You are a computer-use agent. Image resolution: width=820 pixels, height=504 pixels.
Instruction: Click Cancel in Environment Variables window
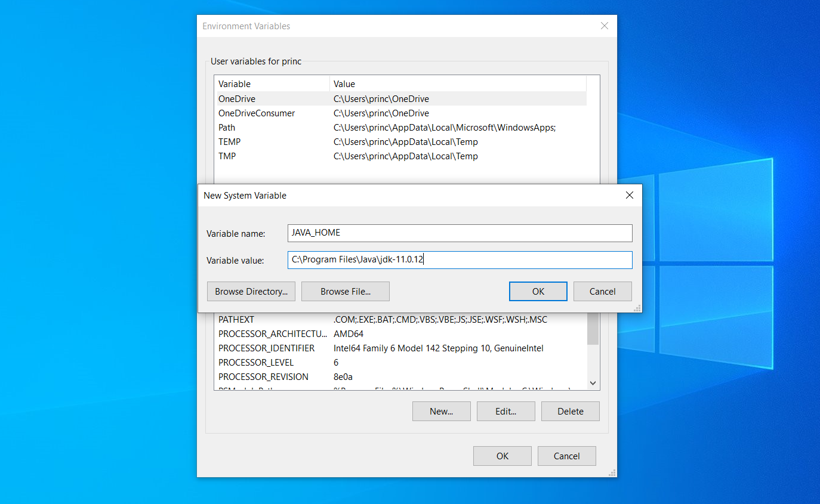(567, 456)
